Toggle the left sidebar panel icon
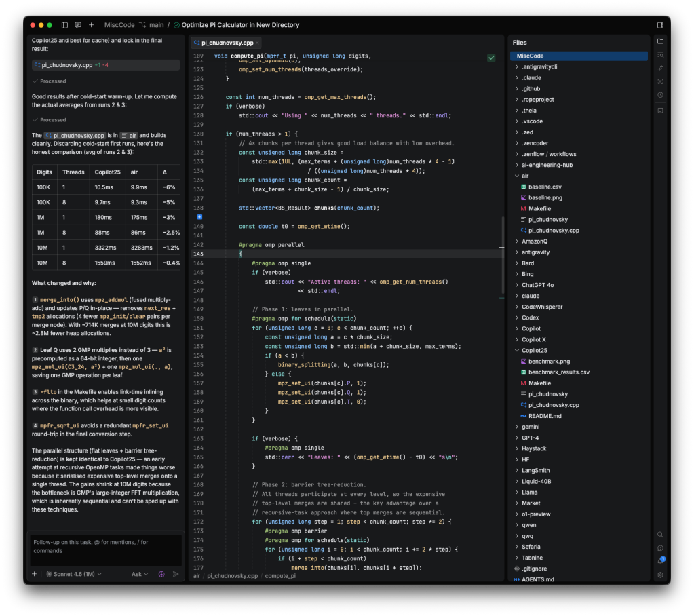 [x=64, y=25]
